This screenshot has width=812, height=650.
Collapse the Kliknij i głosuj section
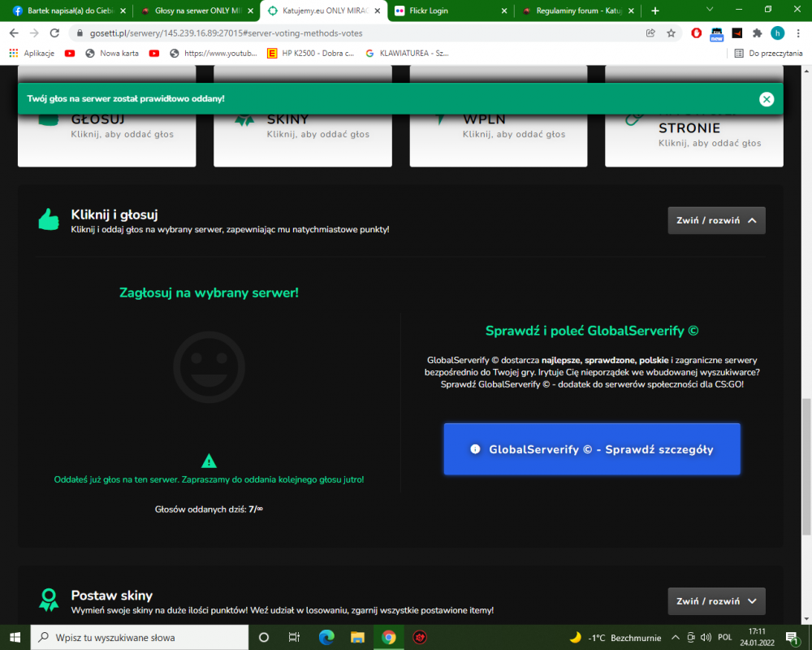point(716,220)
